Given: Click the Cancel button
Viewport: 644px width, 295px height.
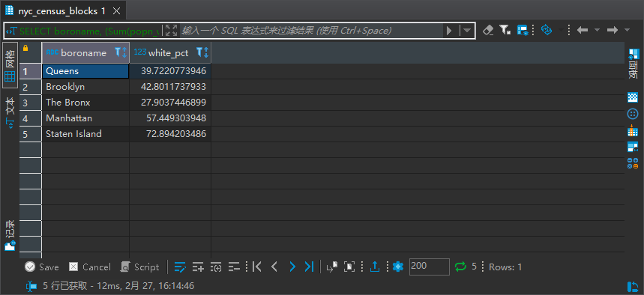Looking at the screenshot, I should point(90,267).
